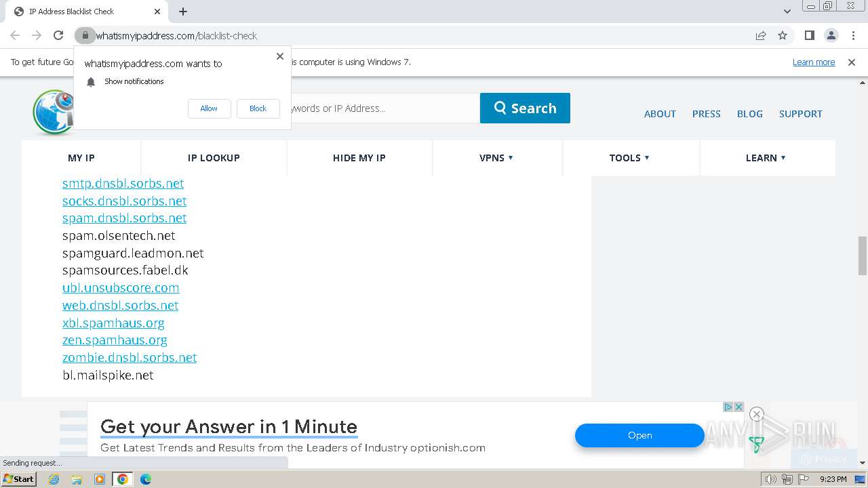
Task: Expand the VPNS dropdown menu
Action: click(496, 158)
